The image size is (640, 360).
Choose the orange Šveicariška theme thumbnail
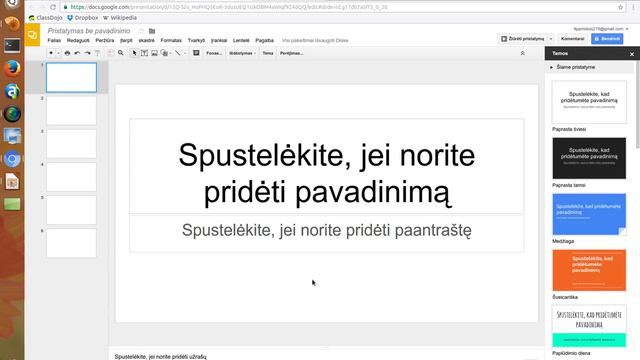[589, 270]
